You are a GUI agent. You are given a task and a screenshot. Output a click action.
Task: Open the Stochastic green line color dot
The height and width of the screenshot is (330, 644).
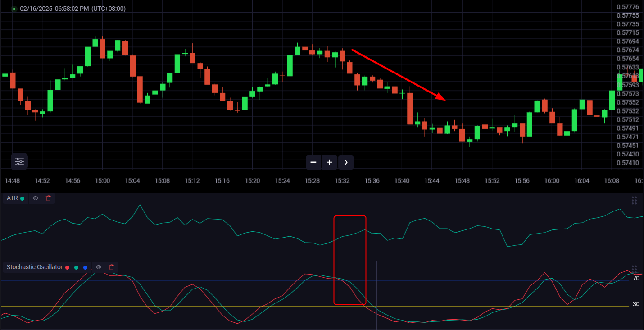pyautogui.click(x=76, y=268)
